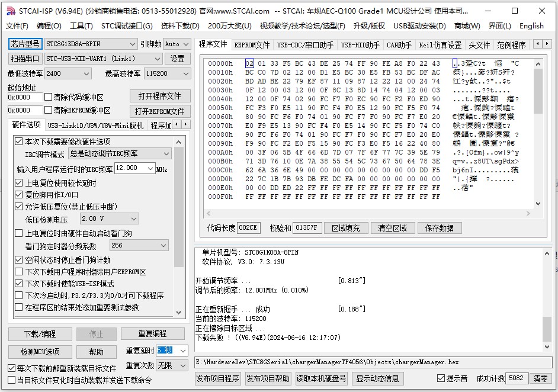The height and width of the screenshot is (392, 558).
Task: Click the code start address 0x0000 field
Action: (25, 97)
